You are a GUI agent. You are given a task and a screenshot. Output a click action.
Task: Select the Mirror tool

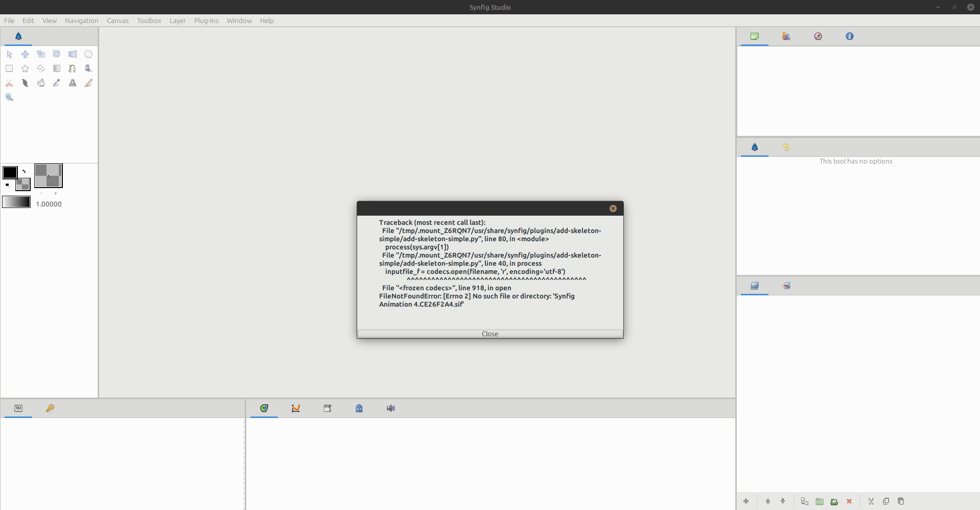(x=73, y=54)
